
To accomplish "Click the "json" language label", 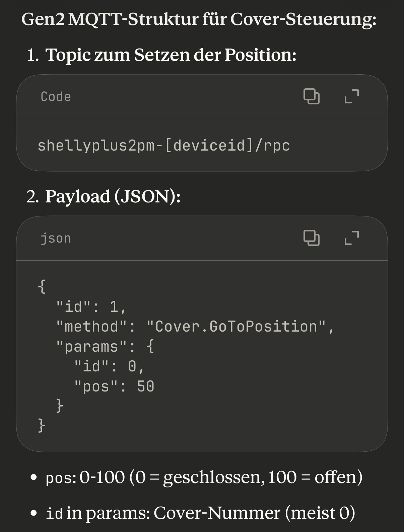I will pos(56,238).
